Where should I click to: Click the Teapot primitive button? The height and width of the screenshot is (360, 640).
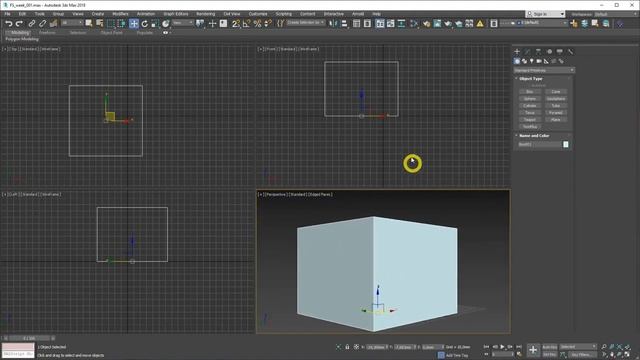click(x=530, y=120)
